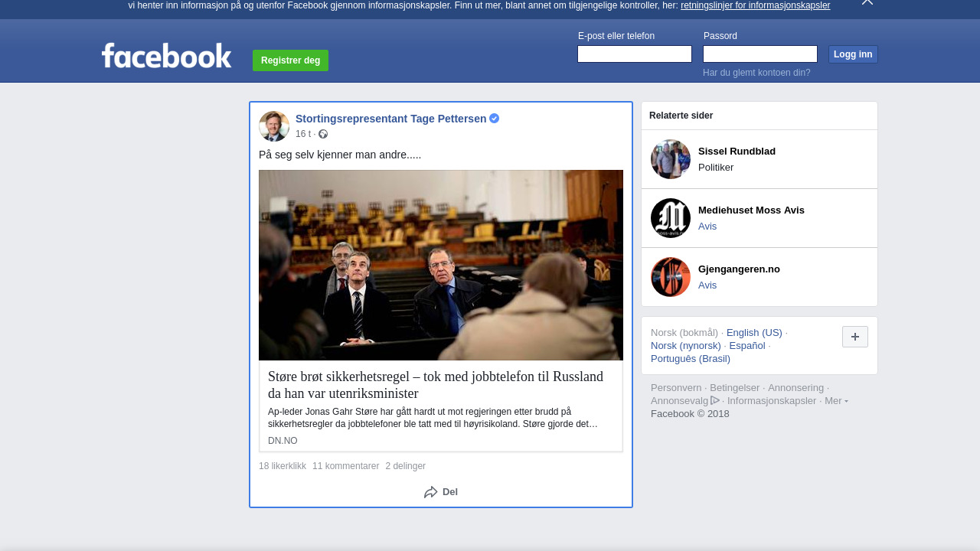Screen dimensions: 980x551
Task: Open the Støre article thumbnail image
Action: (x=441, y=265)
